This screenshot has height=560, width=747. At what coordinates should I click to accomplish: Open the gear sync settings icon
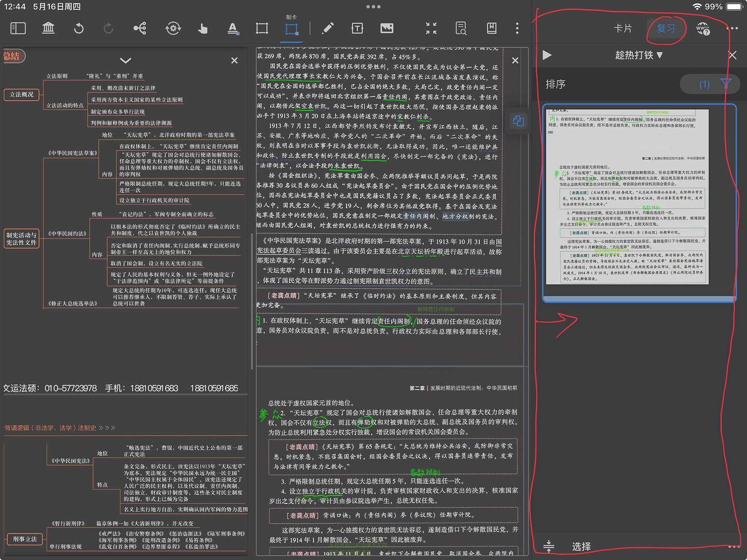(x=173, y=28)
